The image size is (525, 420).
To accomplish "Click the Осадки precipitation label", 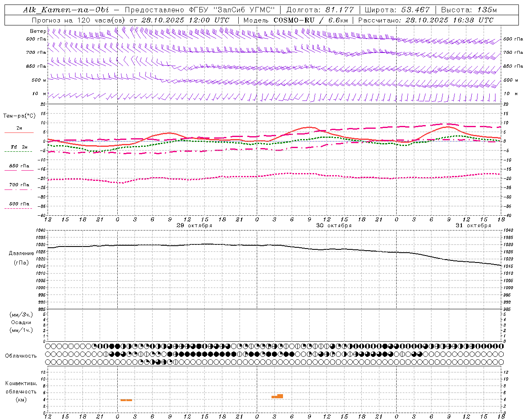I will pyautogui.click(x=21, y=322).
